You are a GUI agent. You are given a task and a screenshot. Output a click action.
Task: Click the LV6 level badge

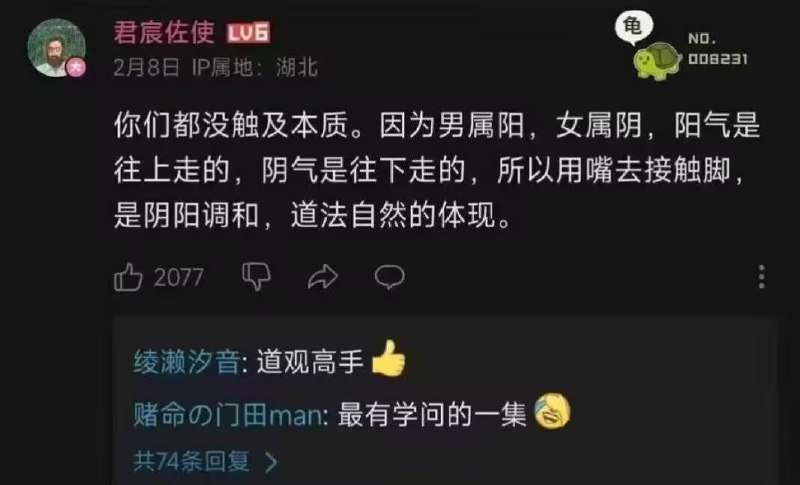[248, 33]
